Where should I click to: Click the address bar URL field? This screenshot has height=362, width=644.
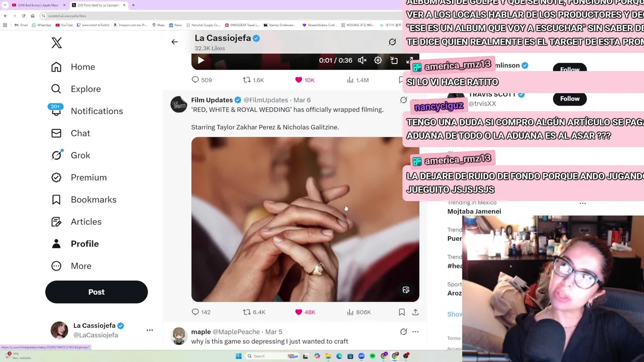[x=221, y=16]
